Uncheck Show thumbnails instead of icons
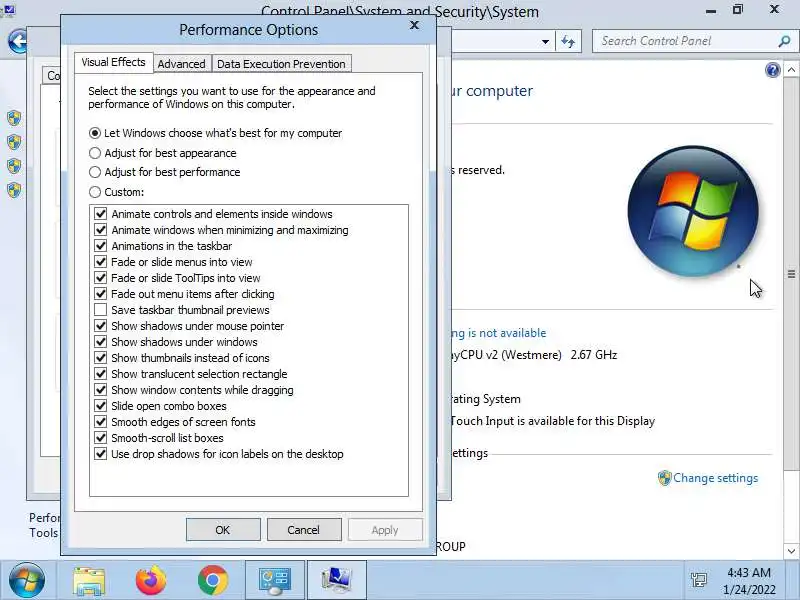The image size is (800, 600). pyautogui.click(x=101, y=358)
